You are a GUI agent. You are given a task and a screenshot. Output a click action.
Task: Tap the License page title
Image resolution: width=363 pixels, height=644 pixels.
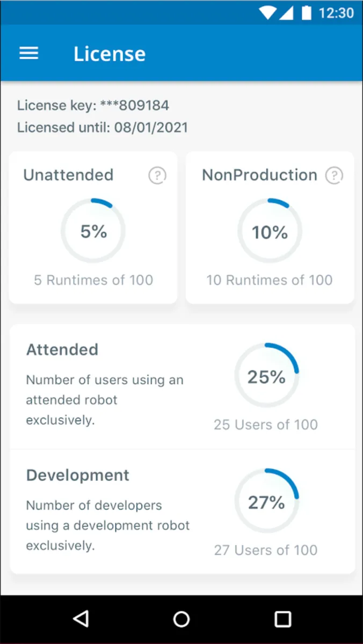(110, 54)
